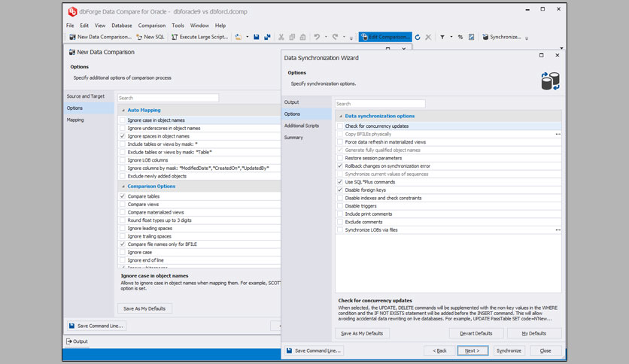Toggle Use SQL*Plus commands checkbox
Image resolution: width=629 pixels, height=364 pixels.
340,182
